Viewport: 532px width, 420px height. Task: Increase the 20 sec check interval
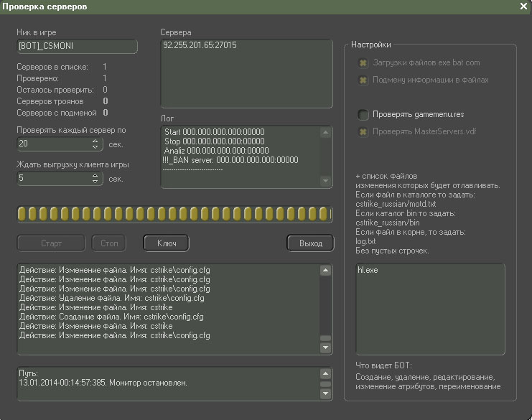(95, 141)
